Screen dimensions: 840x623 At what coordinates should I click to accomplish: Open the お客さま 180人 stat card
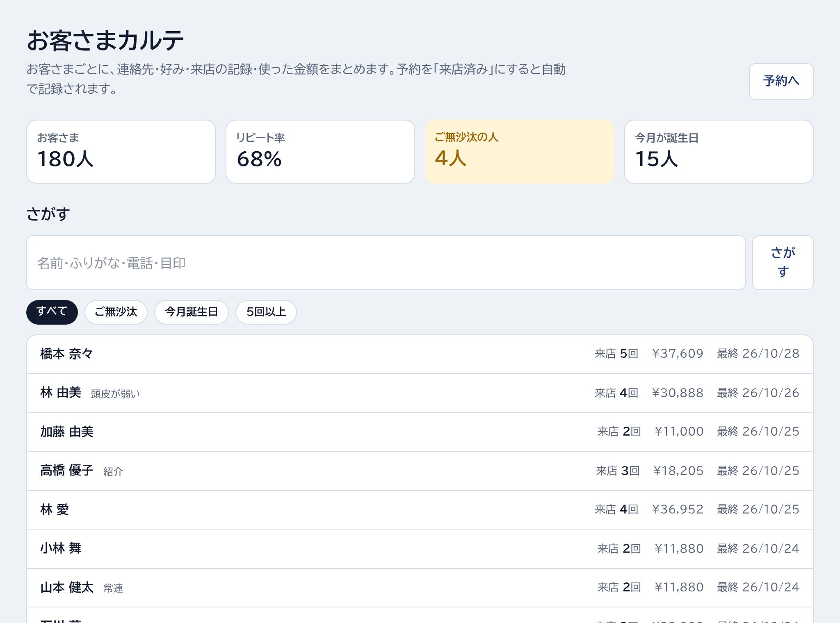tap(121, 152)
